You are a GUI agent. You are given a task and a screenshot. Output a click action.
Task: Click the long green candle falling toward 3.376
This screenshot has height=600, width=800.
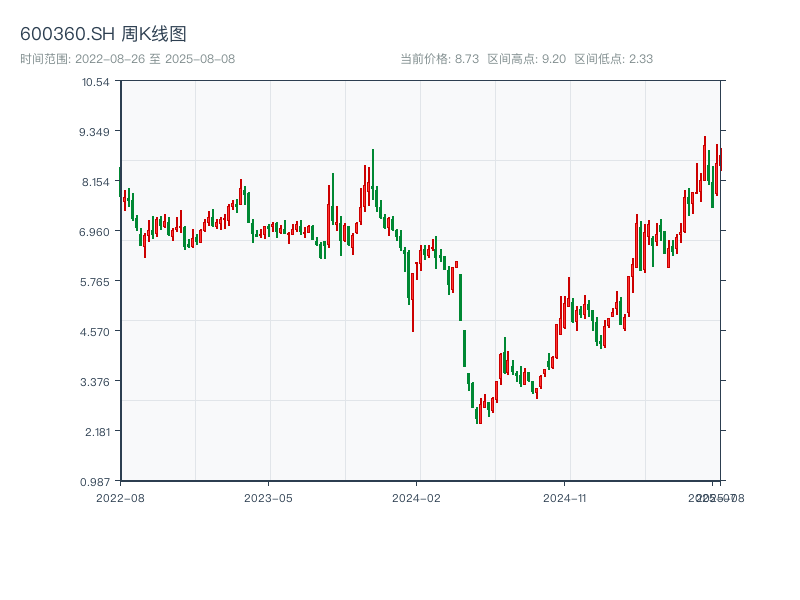(464, 348)
